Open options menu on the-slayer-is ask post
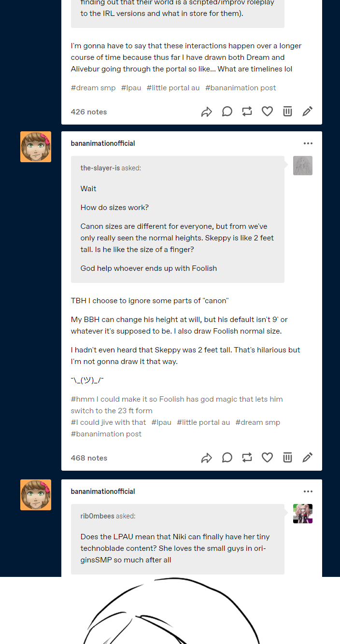 click(308, 143)
